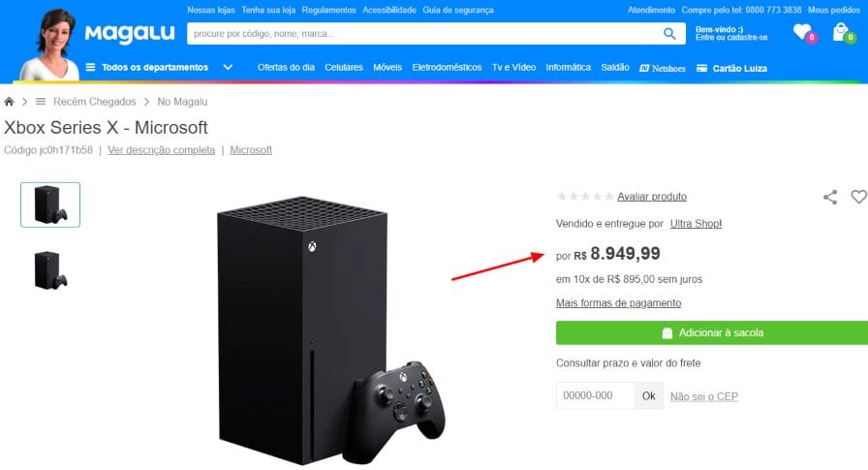Select the second product thumbnail
Viewport: 868px width, 470px height.
[x=50, y=269]
